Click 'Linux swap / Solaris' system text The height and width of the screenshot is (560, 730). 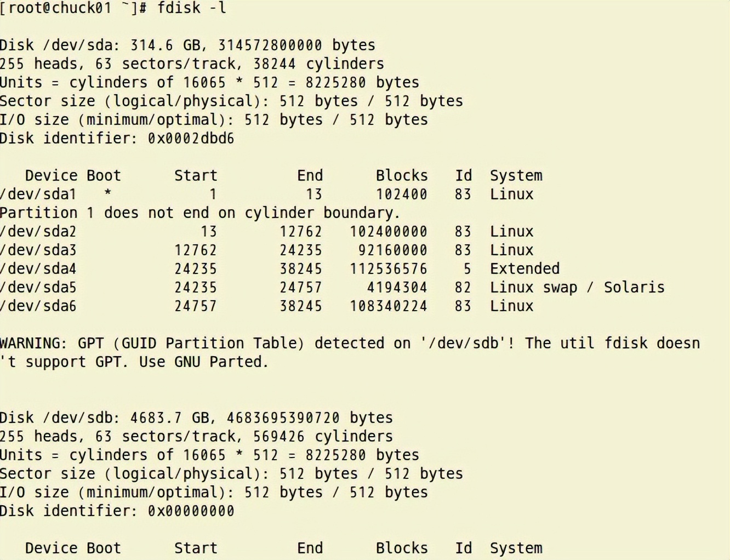(x=577, y=287)
